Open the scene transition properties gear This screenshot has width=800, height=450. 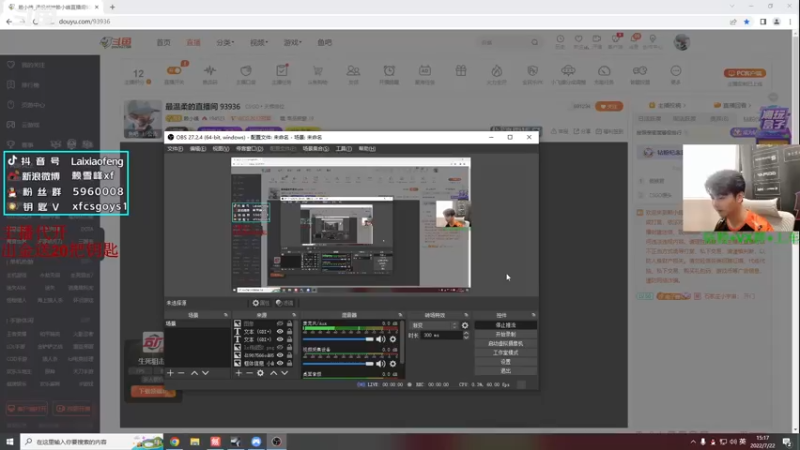point(465,326)
